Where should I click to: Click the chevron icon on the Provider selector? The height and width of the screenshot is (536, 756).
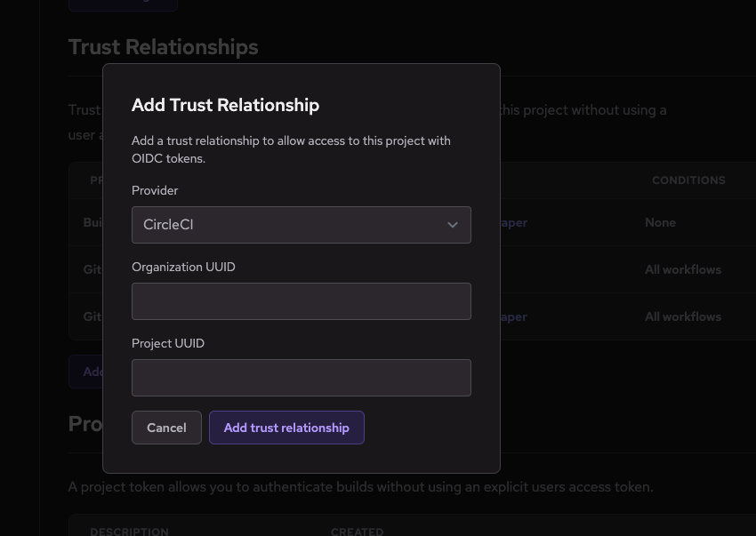point(453,225)
